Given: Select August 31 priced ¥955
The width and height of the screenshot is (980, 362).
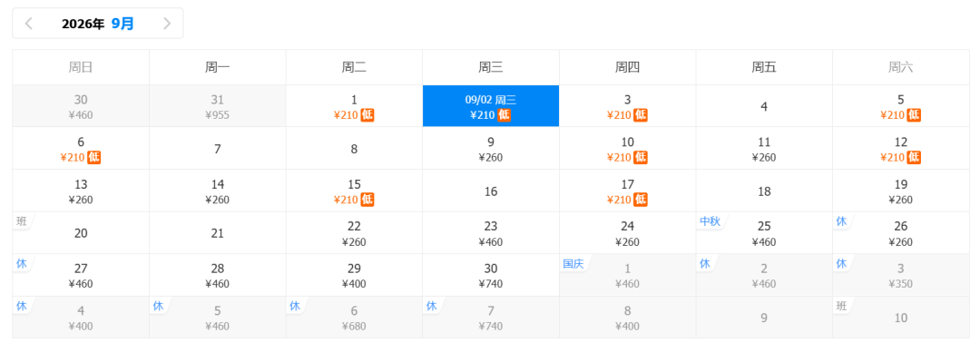Looking at the screenshot, I should pos(218,106).
